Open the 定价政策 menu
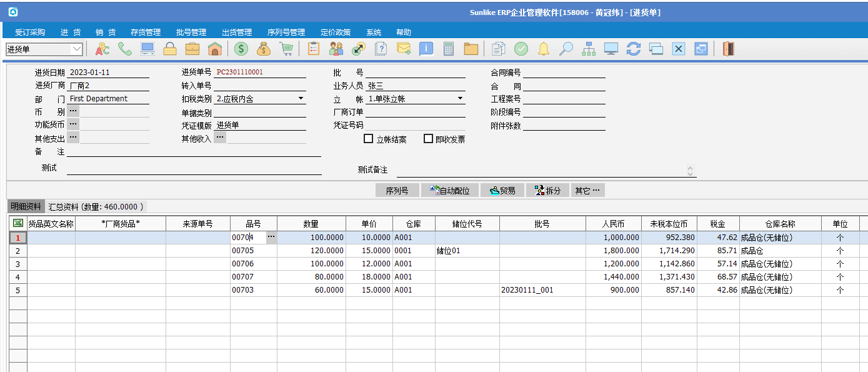Viewport: 868px width, 372px height. pyautogui.click(x=336, y=33)
